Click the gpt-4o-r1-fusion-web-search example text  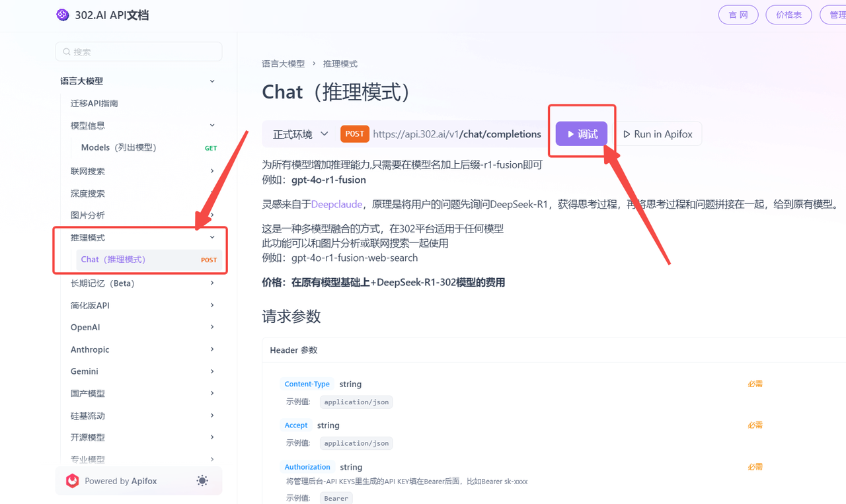pos(355,258)
